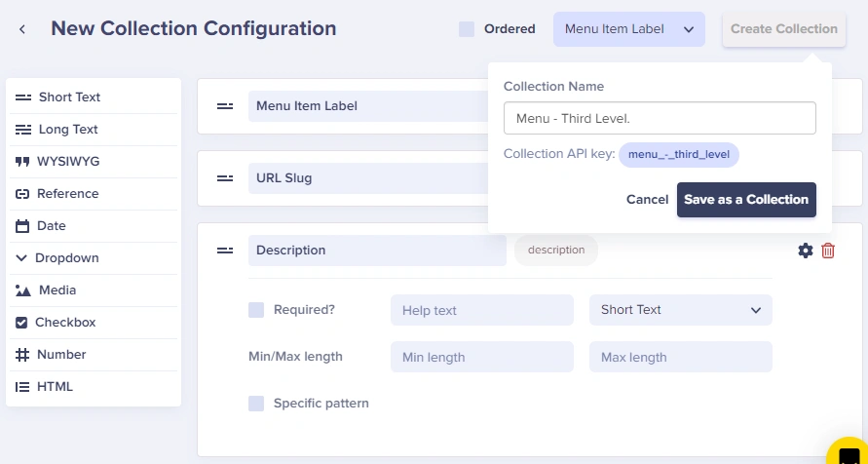868x464 pixels.
Task: Add a WYSIWYG field type
Action: click(94, 162)
